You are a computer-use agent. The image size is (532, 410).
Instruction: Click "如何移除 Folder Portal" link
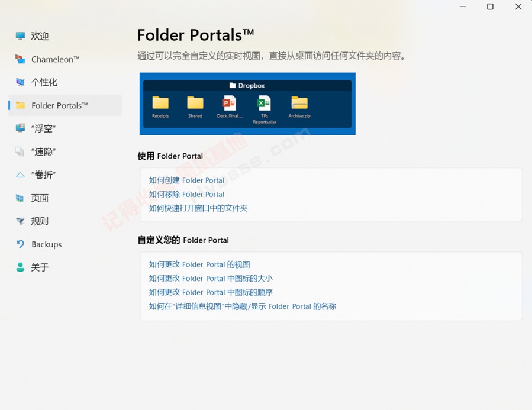187,194
